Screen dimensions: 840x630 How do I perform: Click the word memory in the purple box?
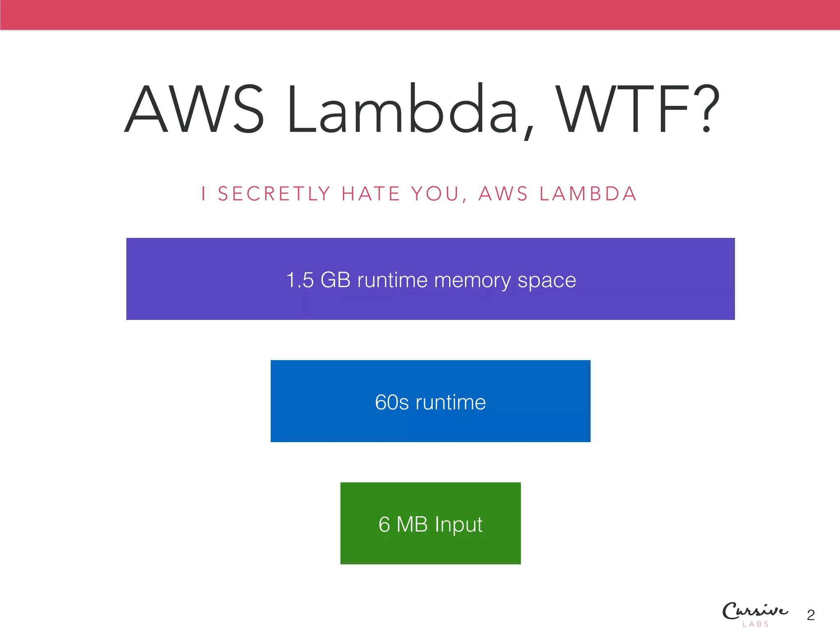point(472,281)
